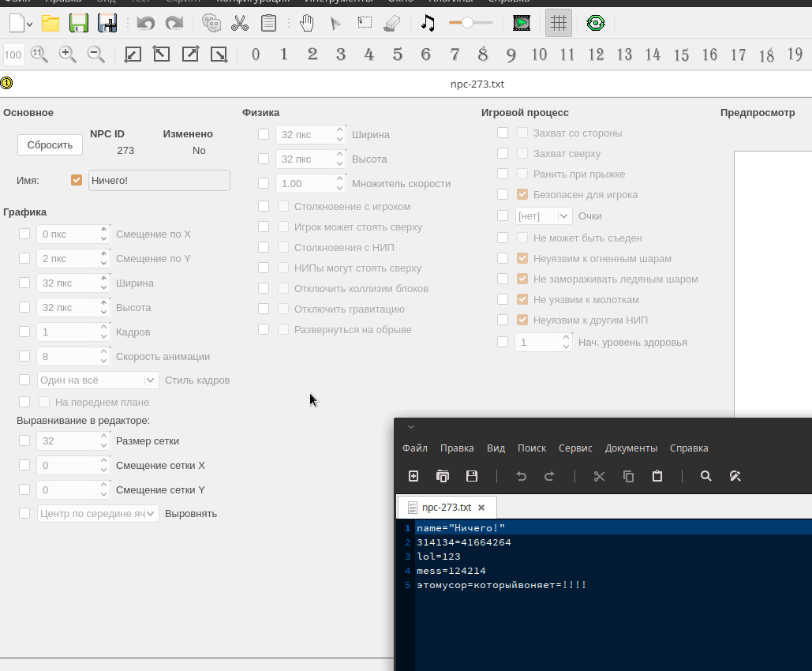Adjust the music volume slider
The height and width of the screenshot is (671, 812).
(x=470, y=23)
